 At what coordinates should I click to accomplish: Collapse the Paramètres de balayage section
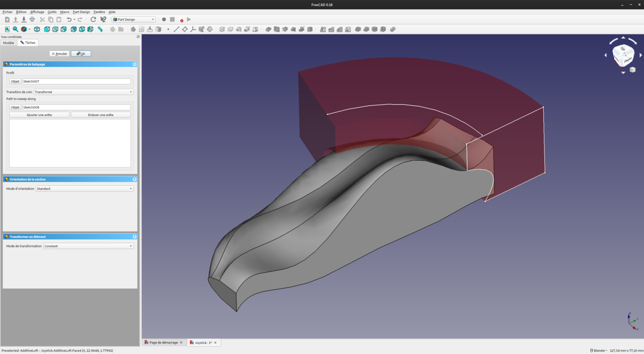click(134, 64)
